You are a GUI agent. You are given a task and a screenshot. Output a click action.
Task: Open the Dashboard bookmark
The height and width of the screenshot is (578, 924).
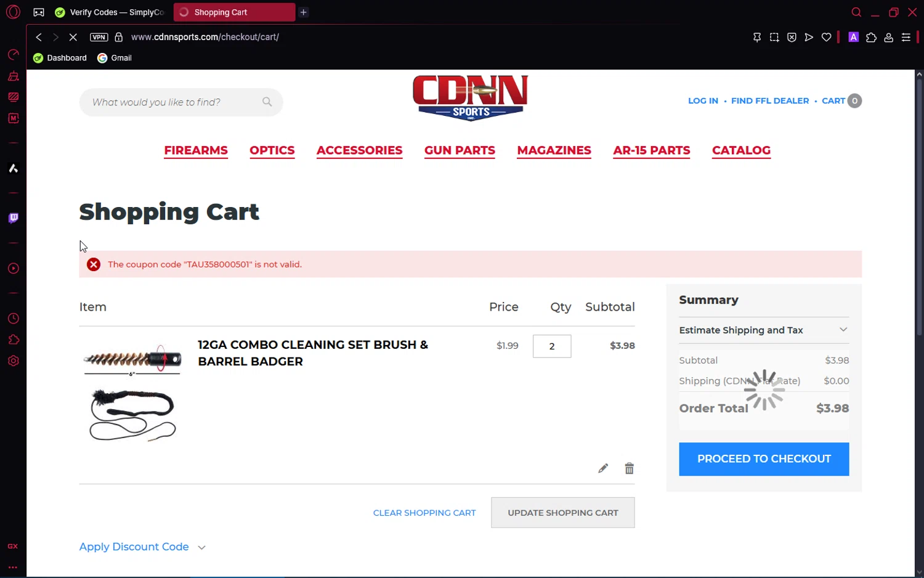tap(60, 58)
